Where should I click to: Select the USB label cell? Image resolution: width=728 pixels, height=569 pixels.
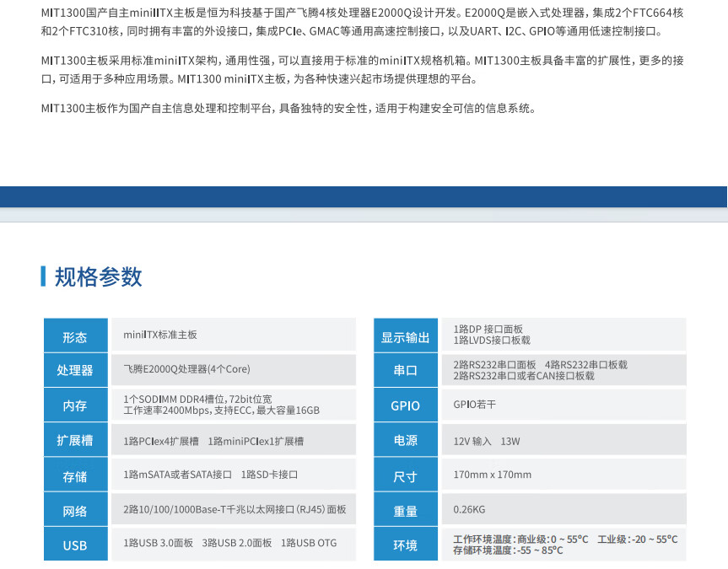pos(76,544)
